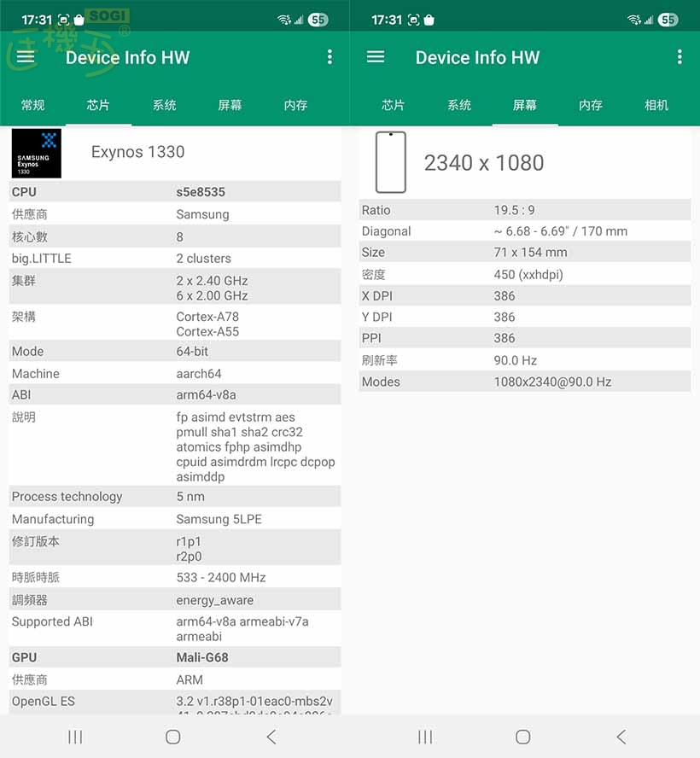The height and width of the screenshot is (758, 700).
Task: Tap the GPU Mali-G68 header row
Action: click(x=175, y=657)
